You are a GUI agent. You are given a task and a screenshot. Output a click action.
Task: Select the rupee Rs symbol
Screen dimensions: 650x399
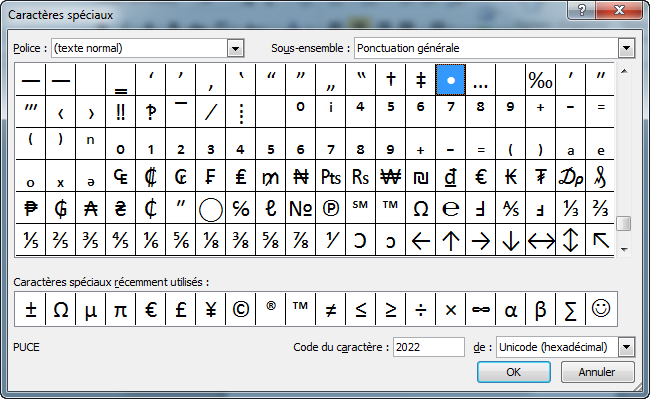[361, 176]
